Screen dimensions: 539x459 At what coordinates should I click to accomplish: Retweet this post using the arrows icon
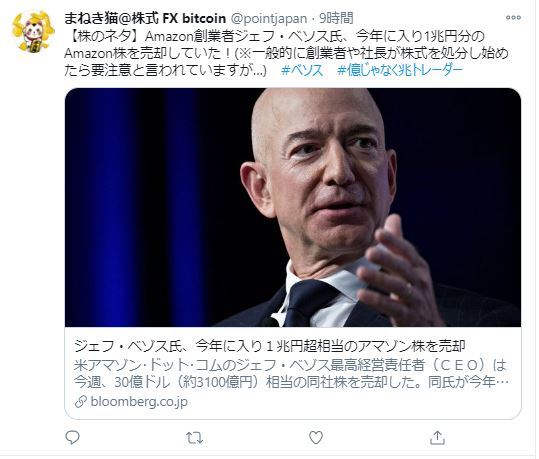coord(195,440)
